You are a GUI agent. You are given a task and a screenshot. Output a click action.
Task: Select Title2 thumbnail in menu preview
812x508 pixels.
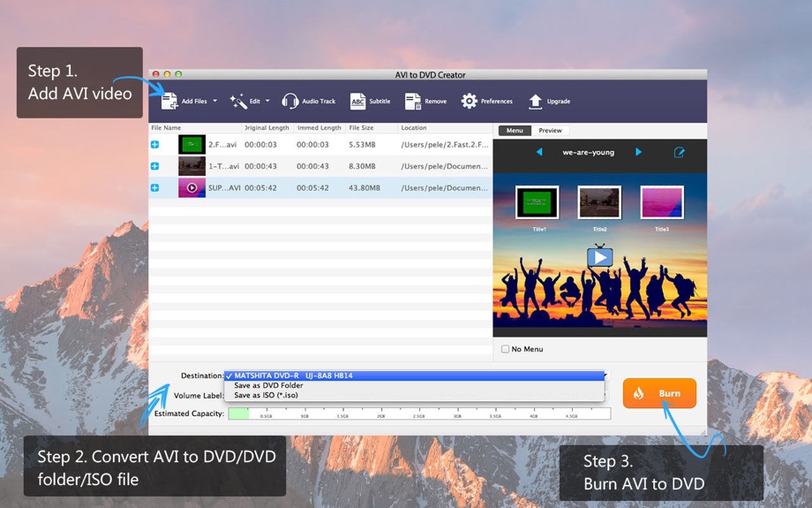(599, 202)
